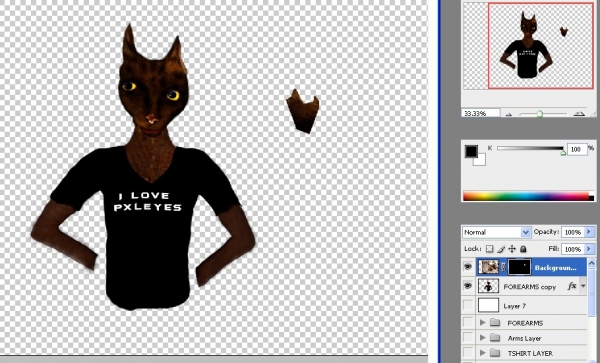Screen dimensions: 600x363
Task: Open the Opacity slider arrow
Action: click(589, 232)
